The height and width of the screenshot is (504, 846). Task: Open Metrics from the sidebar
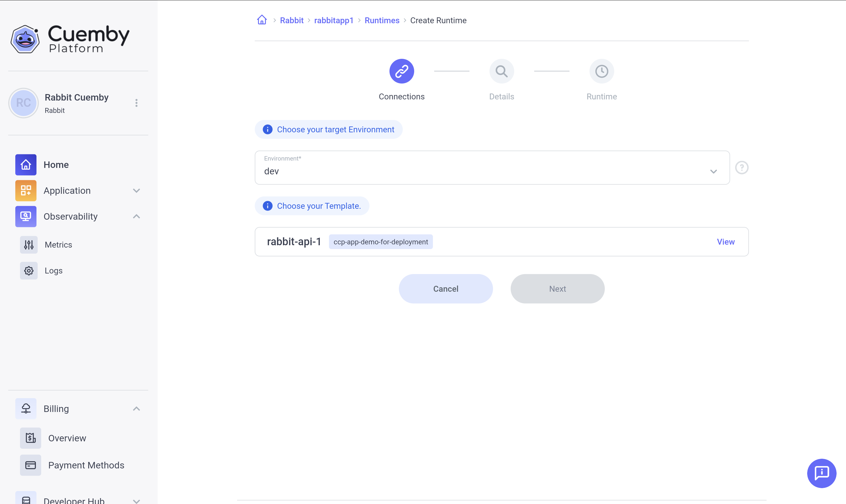pyautogui.click(x=58, y=245)
